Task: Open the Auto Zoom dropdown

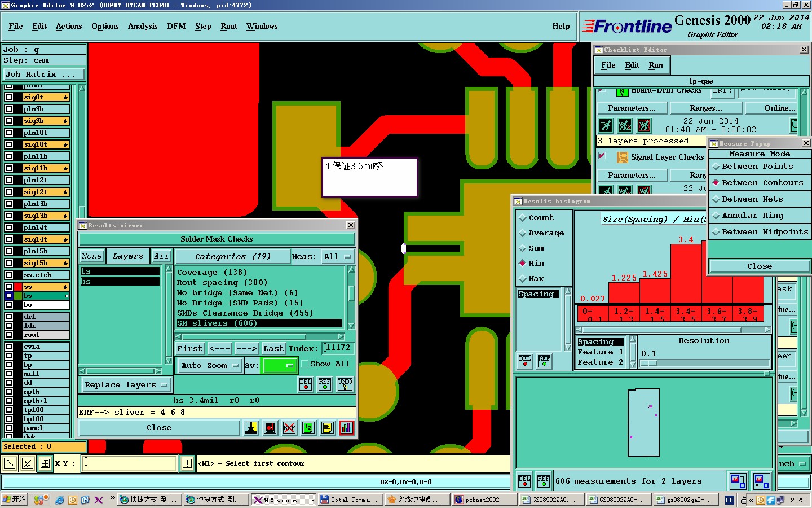Action: [x=210, y=366]
